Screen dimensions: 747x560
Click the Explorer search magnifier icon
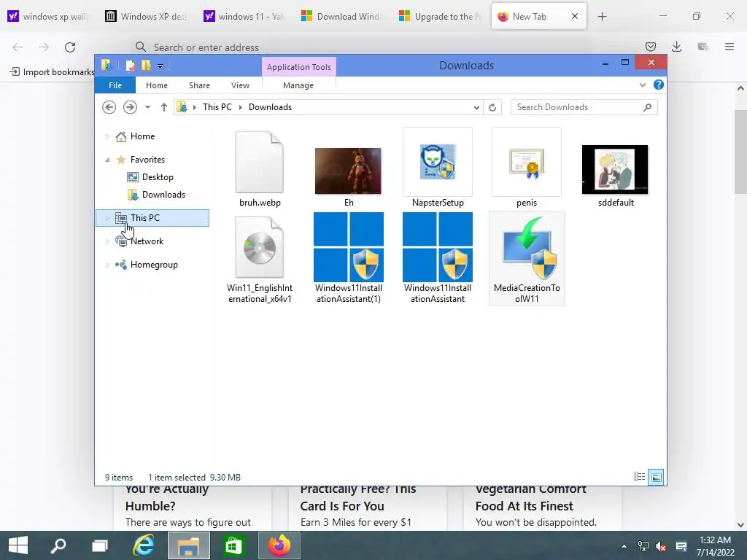tap(647, 107)
